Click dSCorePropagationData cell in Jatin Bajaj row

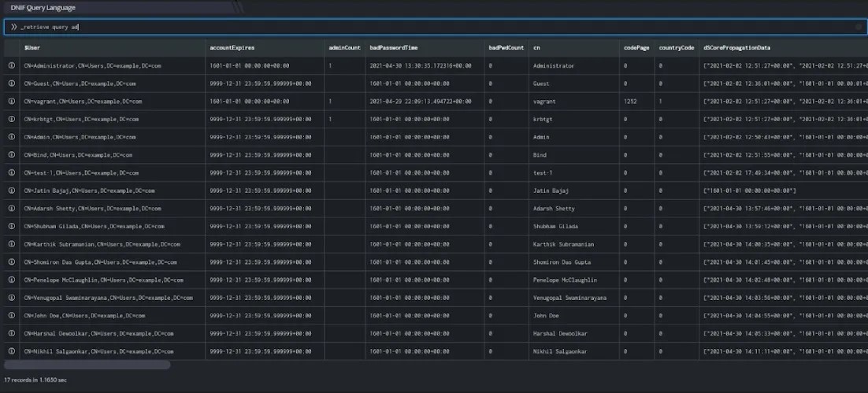pyautogui.click(x=783, y=191)
